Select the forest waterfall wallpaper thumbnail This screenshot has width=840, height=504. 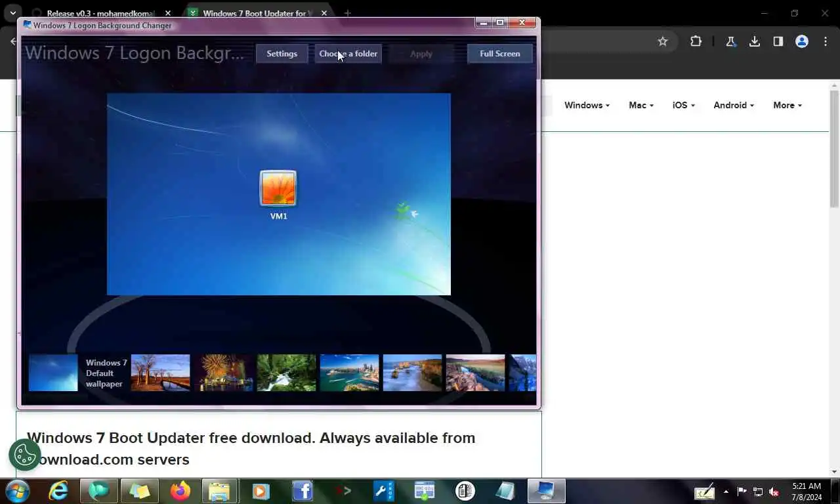click(x=286, y=373)
